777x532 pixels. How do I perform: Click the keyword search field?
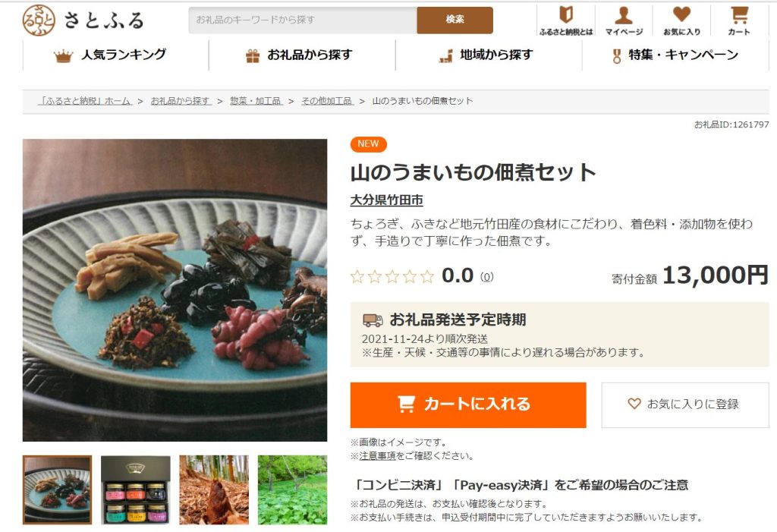point(302,20)
